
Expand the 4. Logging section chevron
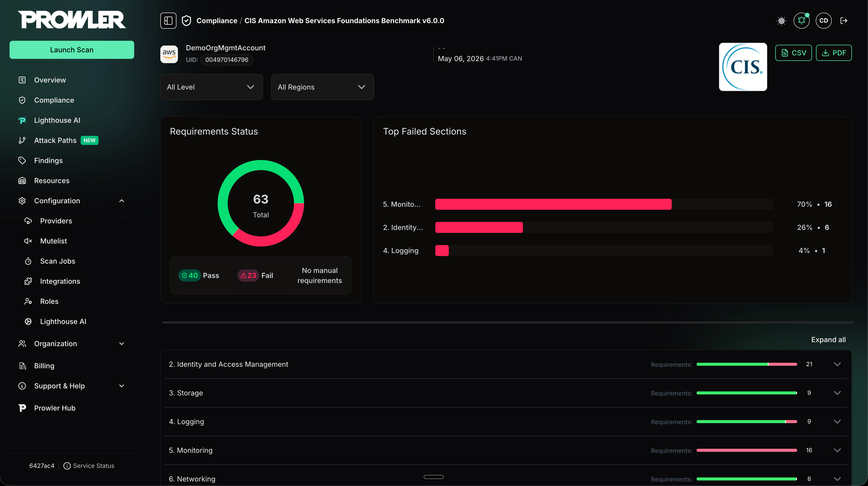(837, 422)
